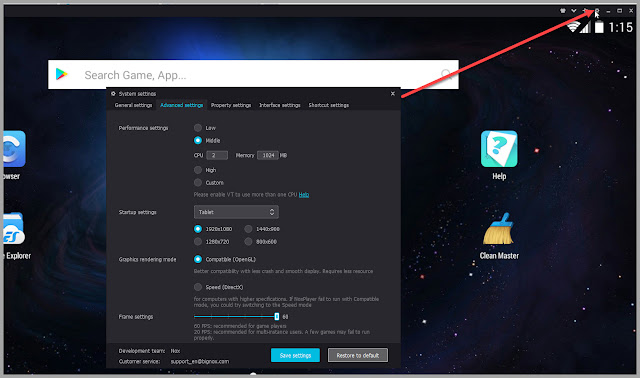Minimize the Nox emulator window

pos(608,11)
